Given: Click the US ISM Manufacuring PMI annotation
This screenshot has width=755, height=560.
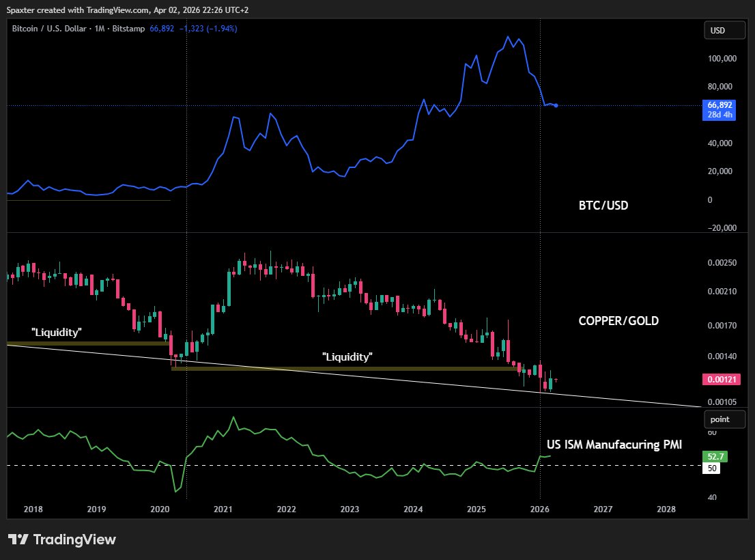Looking at the screenshot, I should [x=614, y=445].
